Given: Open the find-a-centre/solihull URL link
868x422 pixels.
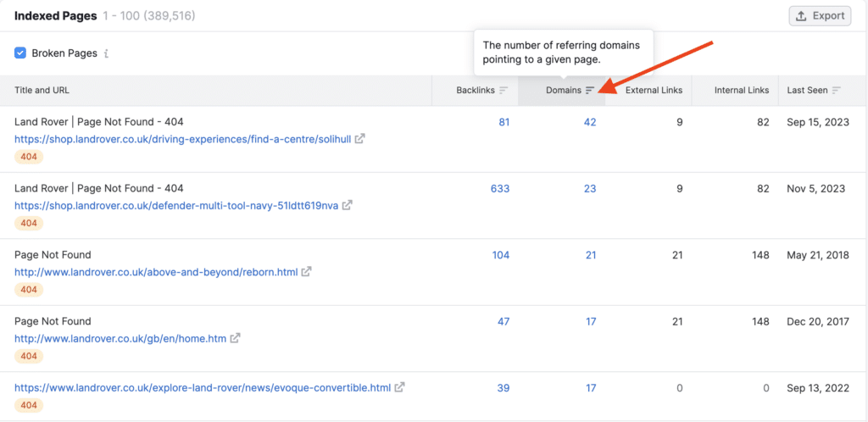Looking at the screenshot, I should click(x=183, y=139).
